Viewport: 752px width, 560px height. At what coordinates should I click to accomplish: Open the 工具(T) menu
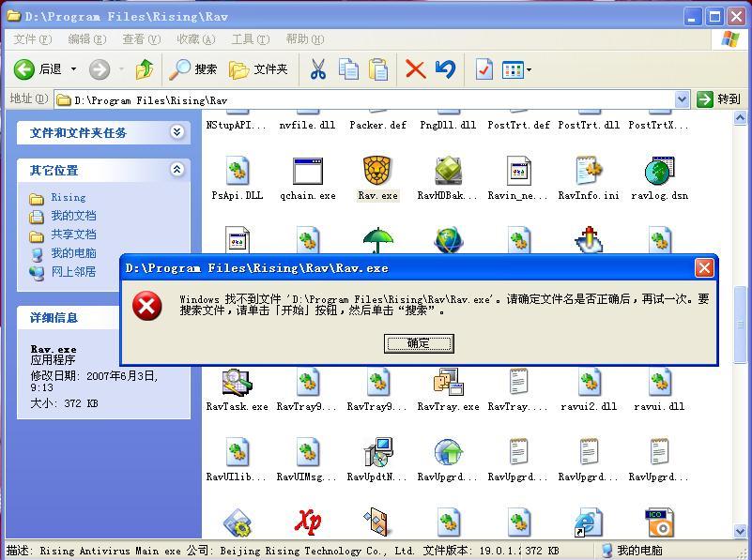click(x=251, y=39)
